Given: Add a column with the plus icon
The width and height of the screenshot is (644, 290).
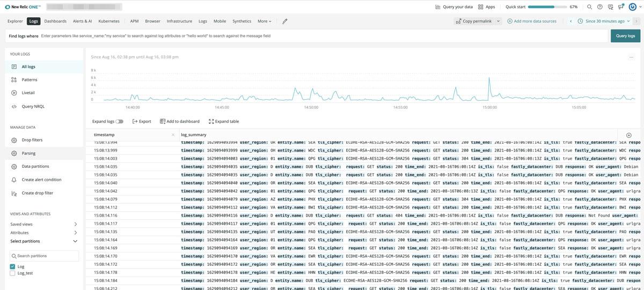Looking at the screenshot, I should click(629, 135).
